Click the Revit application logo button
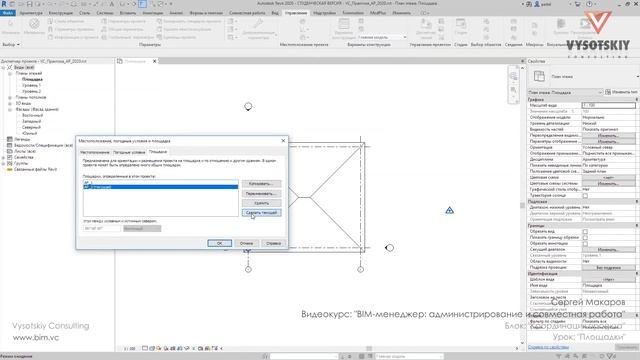 pyautogui.click(x=4, y=4)
